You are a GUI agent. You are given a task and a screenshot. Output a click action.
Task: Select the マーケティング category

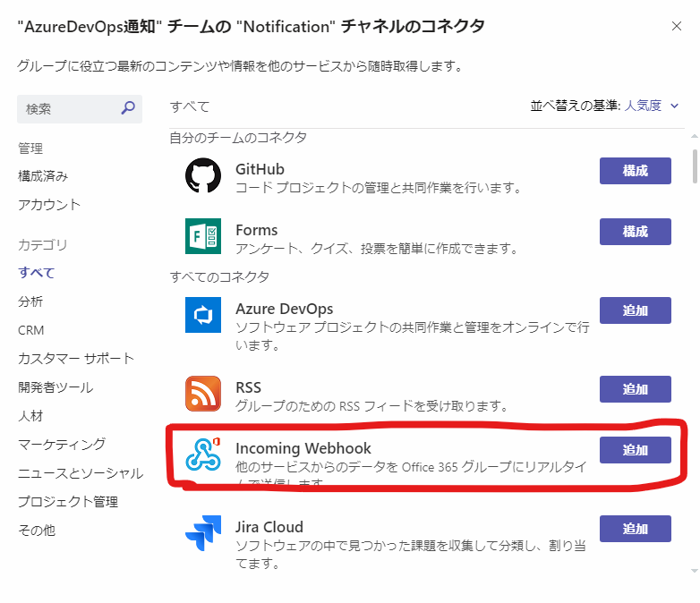click(62, 444)
